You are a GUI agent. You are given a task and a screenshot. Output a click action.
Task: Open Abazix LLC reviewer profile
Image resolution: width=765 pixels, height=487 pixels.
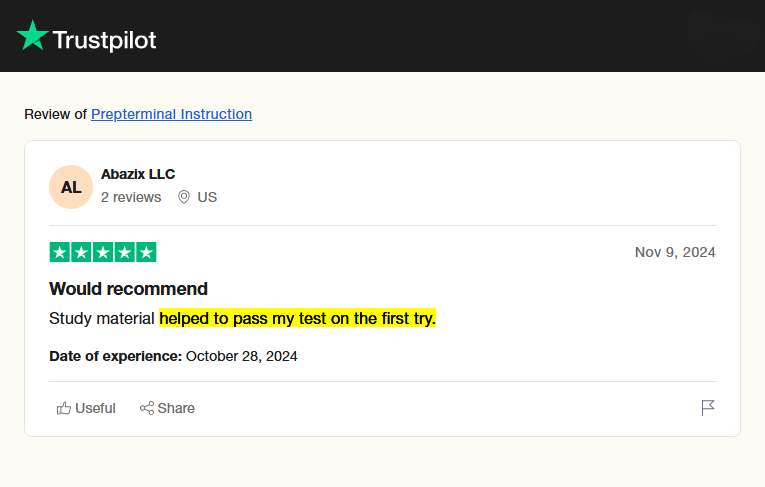coord(138,174)
